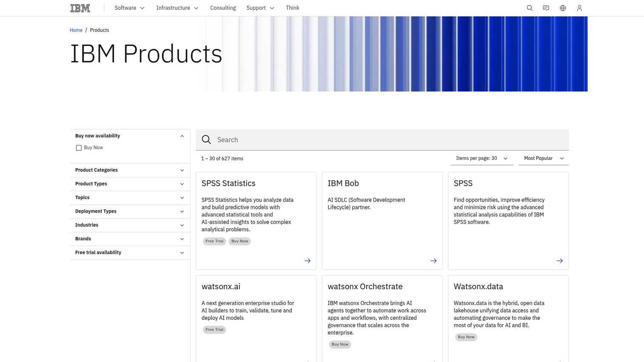Expand the Topics filter
This screenshot has width=644, height=362.
coord(130,197)
